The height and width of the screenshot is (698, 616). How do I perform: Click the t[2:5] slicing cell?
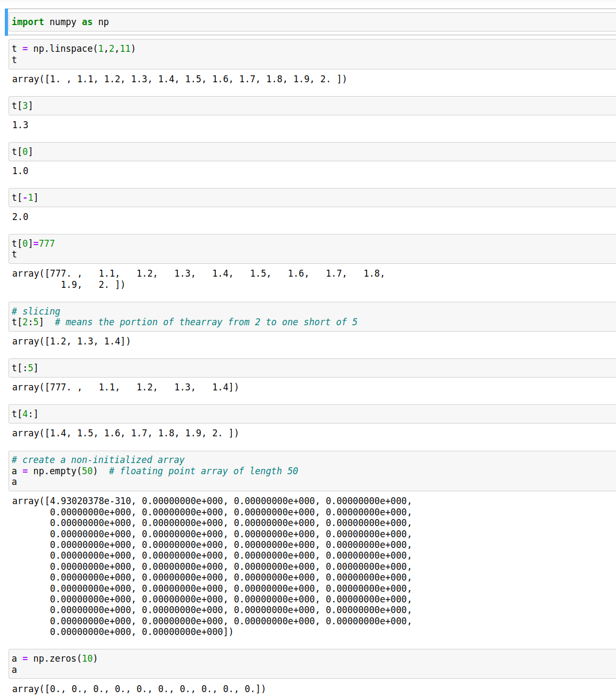coord(313,317)
